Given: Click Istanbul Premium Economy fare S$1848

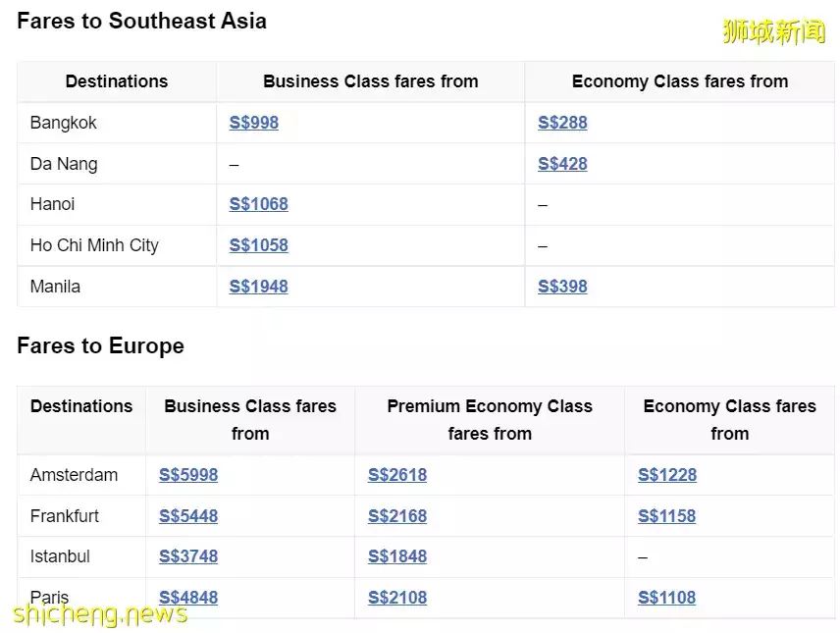Looking at the screenshot, I should pos(397,556).
